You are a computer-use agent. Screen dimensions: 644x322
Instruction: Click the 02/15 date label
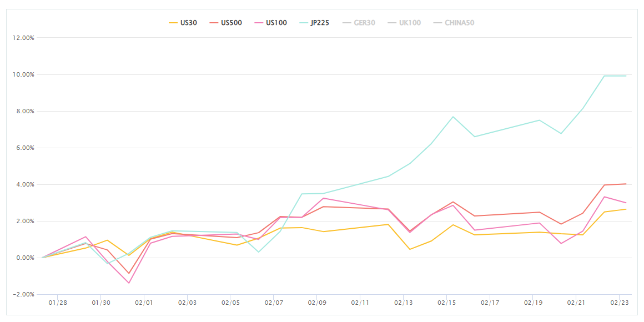click(446, 303)
